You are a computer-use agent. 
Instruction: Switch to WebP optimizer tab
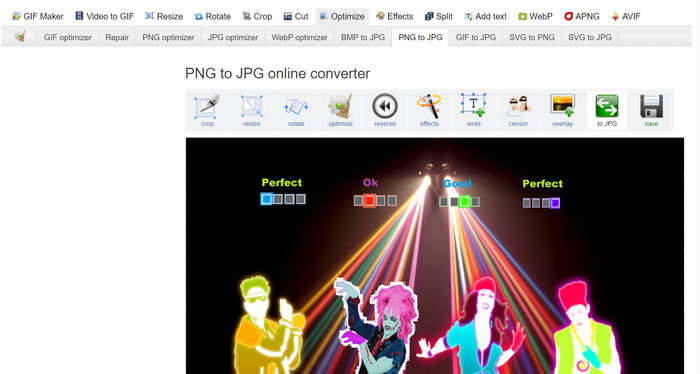[x=299, y=37]
